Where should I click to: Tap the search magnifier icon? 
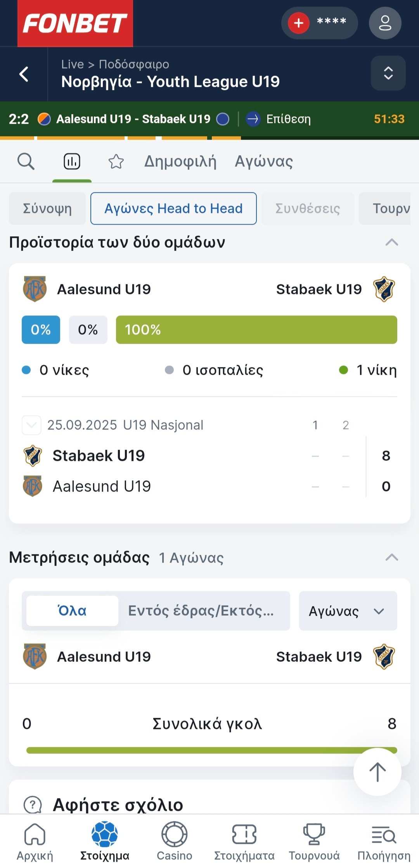26,161
